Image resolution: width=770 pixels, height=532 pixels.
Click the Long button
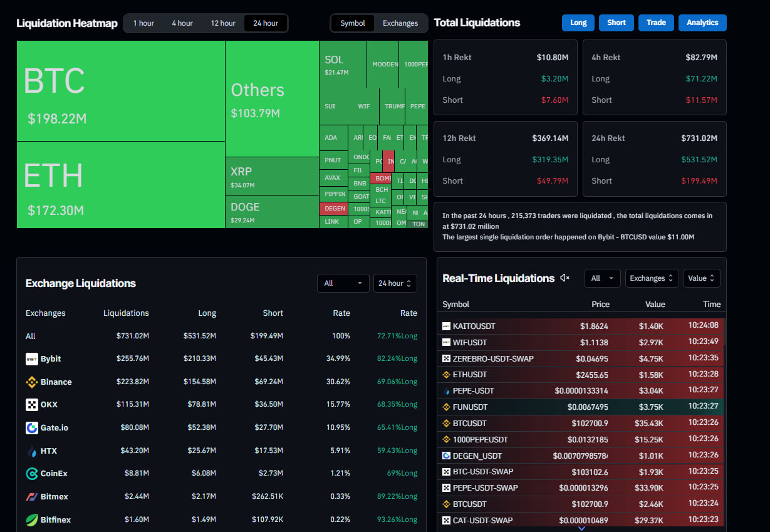(578, 23)
